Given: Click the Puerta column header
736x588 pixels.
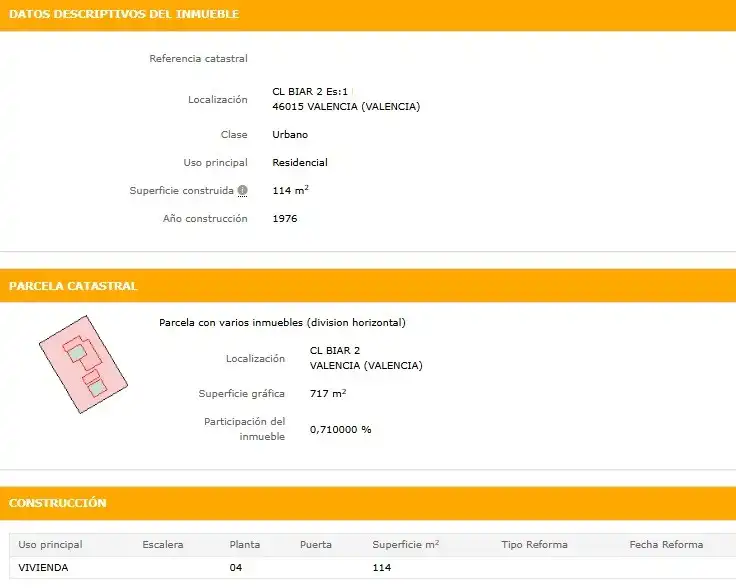Looking at the screenshot, I should tap(316, 545).
